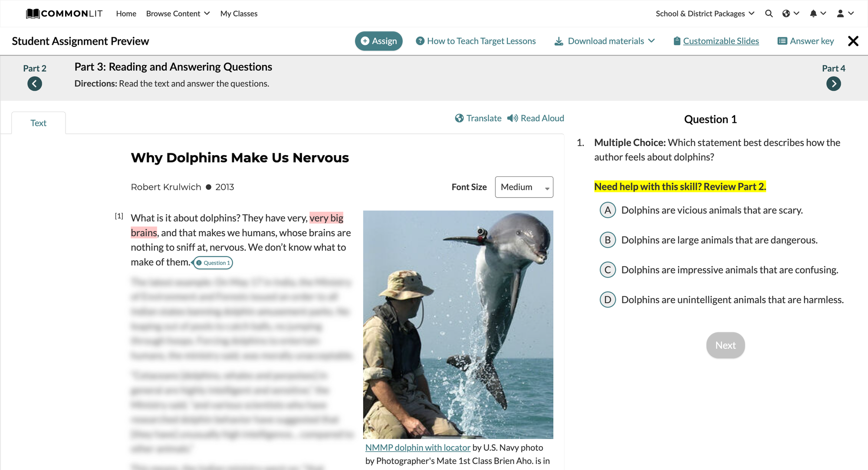The image size is (868, 470).
Task: Expand Browse Content menu
Action: click(178, 13)
